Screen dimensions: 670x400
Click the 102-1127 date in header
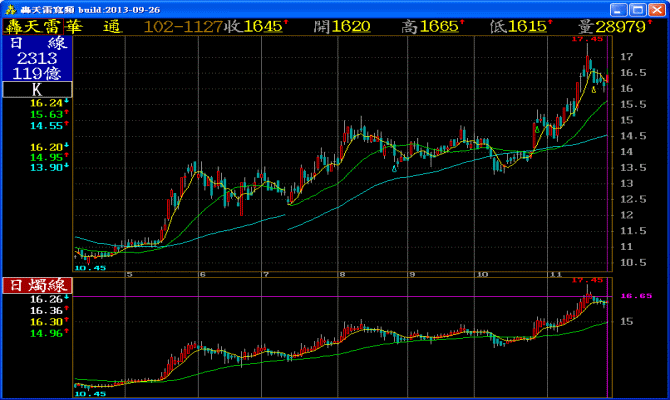(184, 26)
